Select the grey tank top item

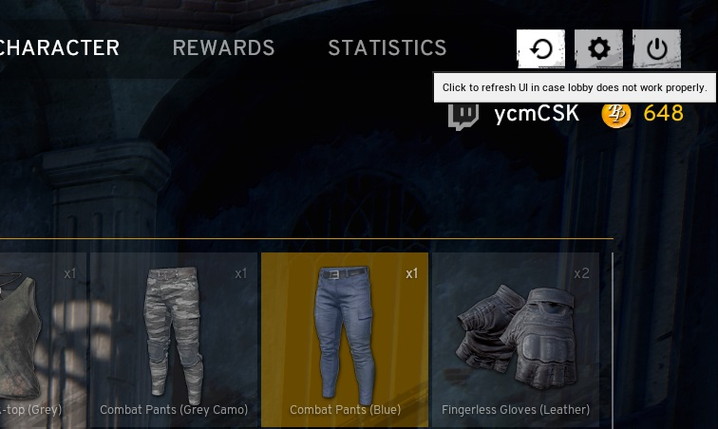pos(43,339)
